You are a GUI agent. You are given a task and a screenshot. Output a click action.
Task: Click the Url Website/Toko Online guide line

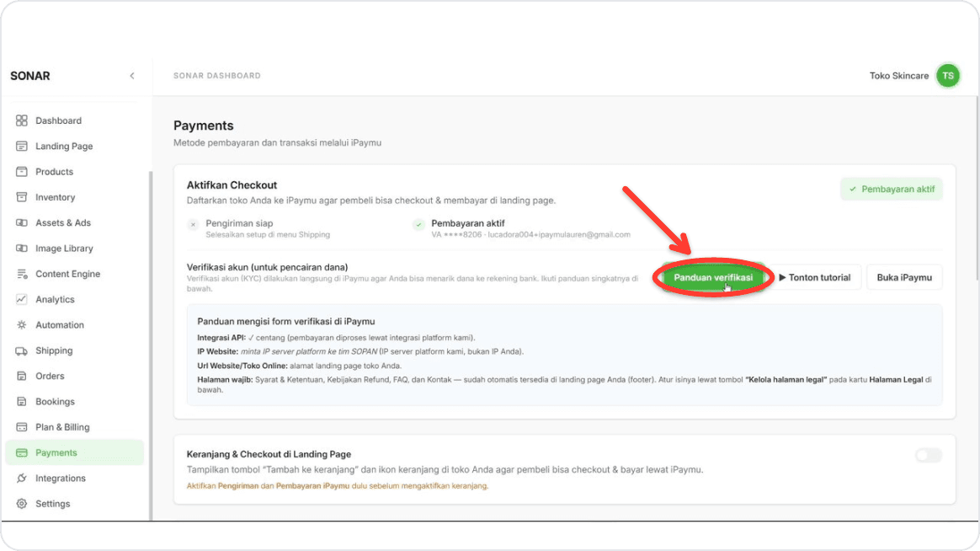coord(300,366)
